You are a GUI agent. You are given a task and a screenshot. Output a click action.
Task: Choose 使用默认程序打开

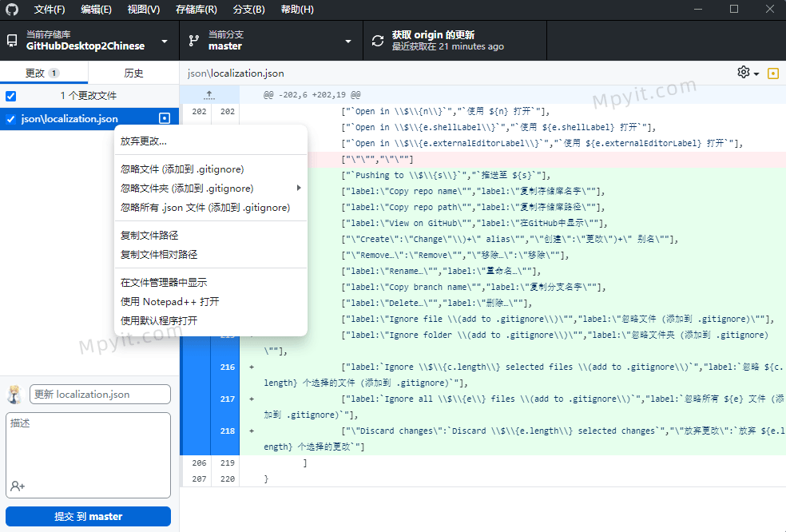point(211,320)
